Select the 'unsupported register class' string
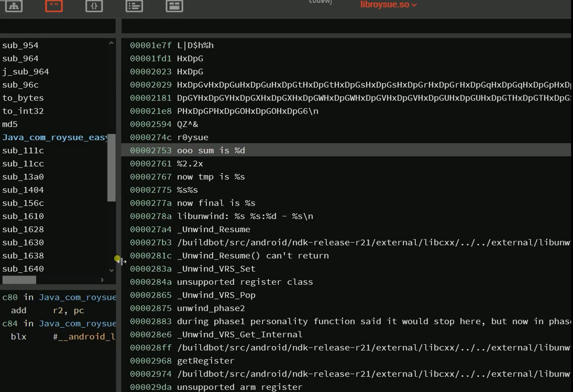Viewport: 573px width, 392px height. [346, 282]
